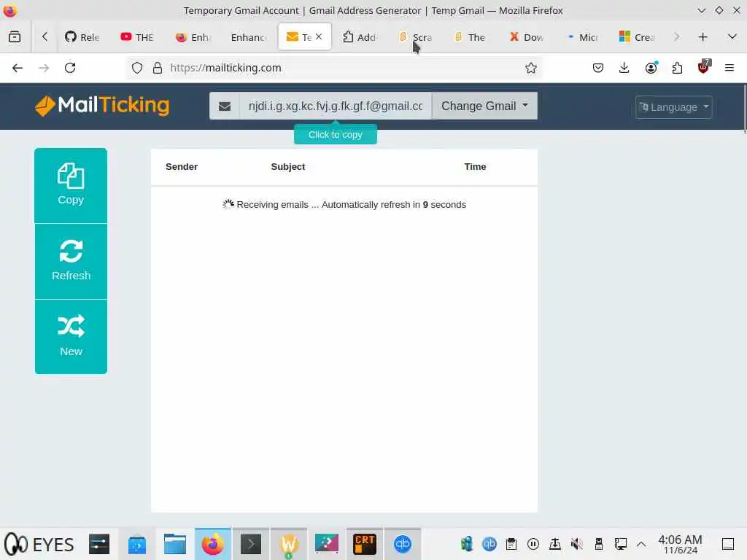747x560 pixels.
Task: Open the Firefox hamburger menu
Action: pos(729,68)
